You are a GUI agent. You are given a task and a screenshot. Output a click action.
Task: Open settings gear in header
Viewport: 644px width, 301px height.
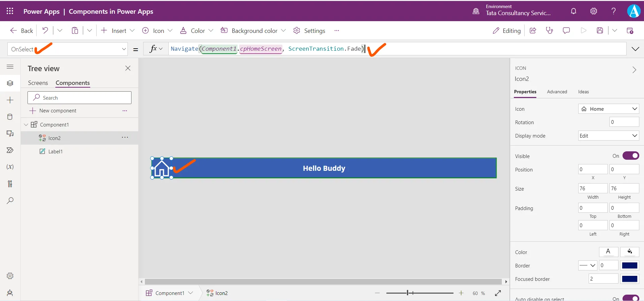click(x=594, y=11)
